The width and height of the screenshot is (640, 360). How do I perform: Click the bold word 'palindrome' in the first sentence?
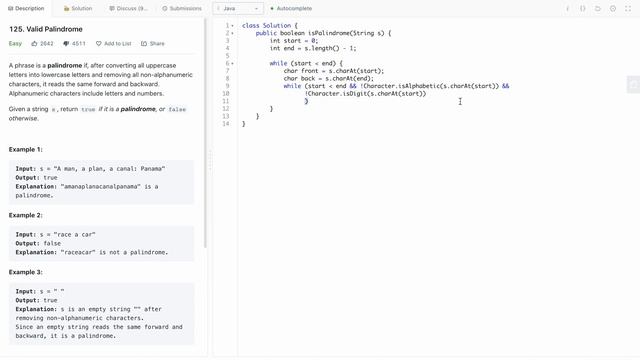64,65
